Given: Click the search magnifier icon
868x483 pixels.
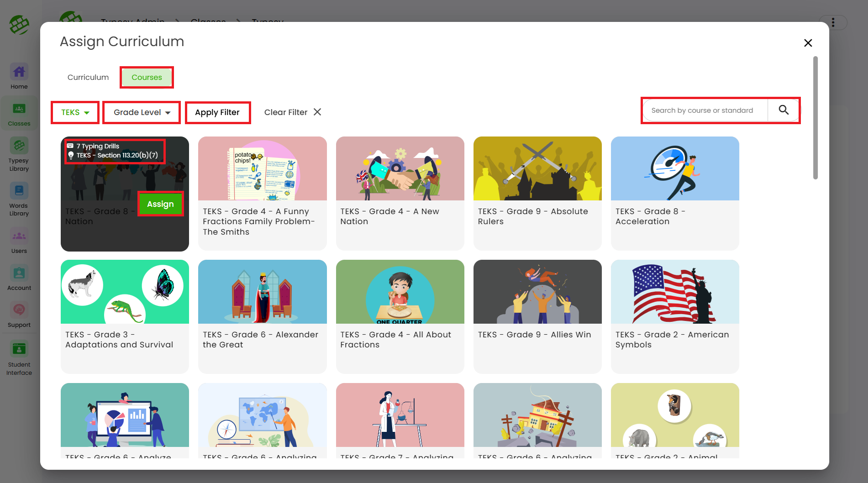Looking at the screenshot, I should coord(784,110).
